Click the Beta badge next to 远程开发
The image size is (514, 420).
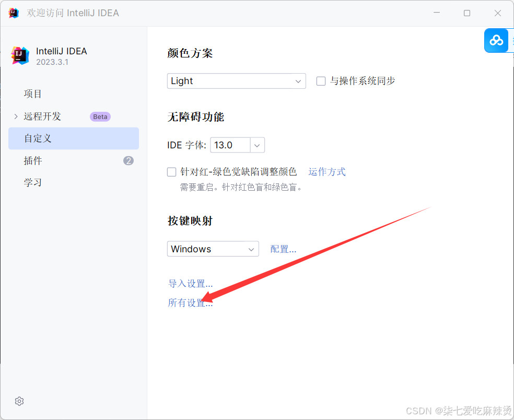100,116
